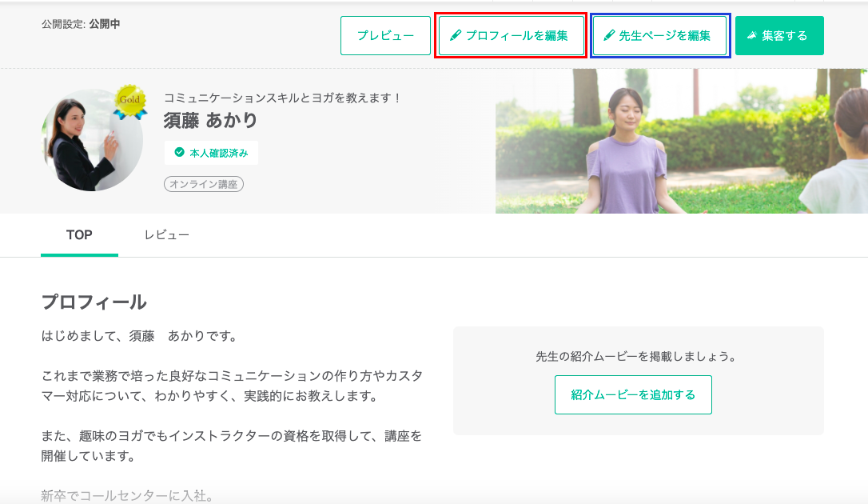868x504 pixels.
Task: Open 先生ページを編集 button
Action: [659, 35]
